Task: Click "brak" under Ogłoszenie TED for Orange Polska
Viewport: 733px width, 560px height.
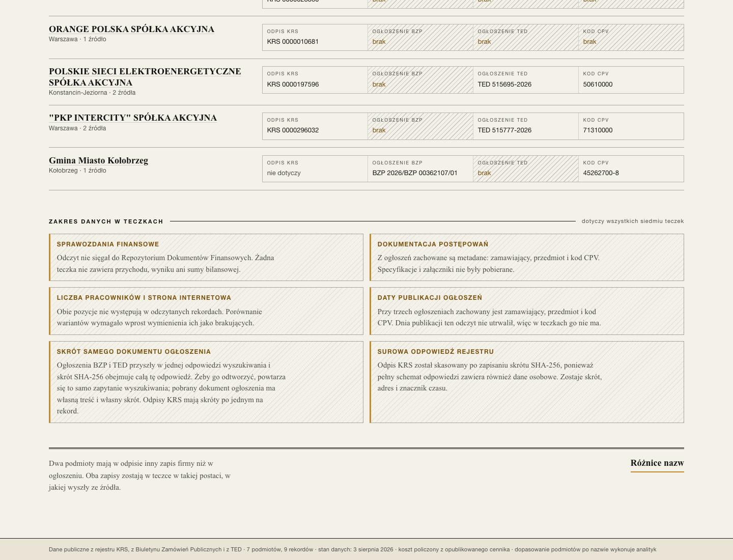Action: (485, 42)
